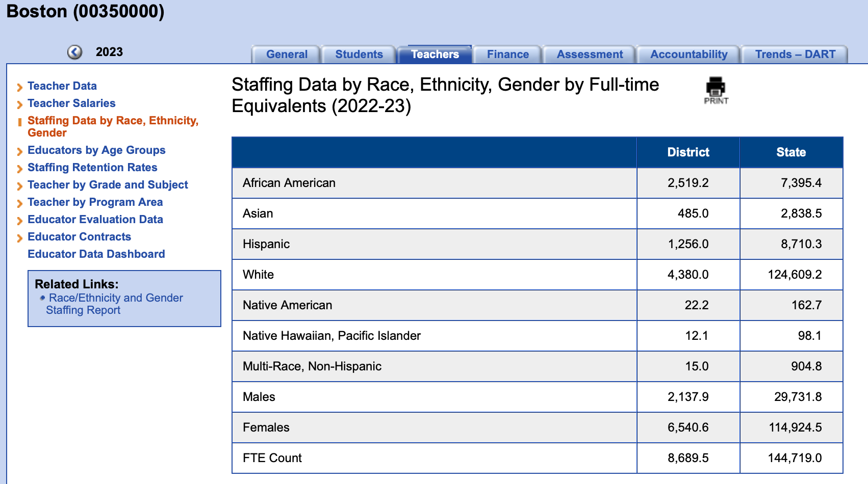Click FTE Count district value 8,689.5
The height and width of the screenshot is (484, 868).
click(688, 458)
